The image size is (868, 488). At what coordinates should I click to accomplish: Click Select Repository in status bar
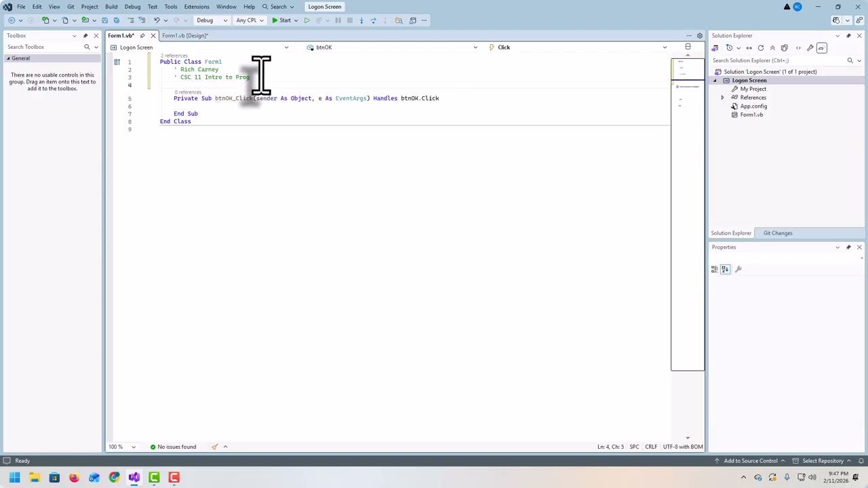tap(821, 461)
